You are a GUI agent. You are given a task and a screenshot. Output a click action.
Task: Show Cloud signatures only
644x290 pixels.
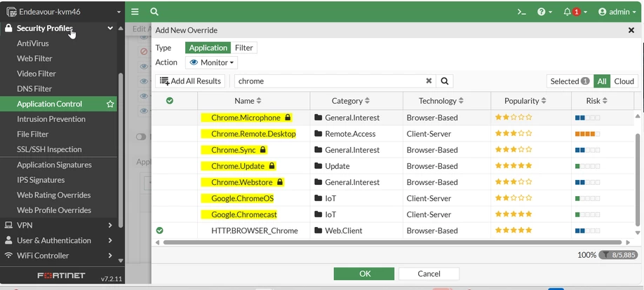click(624, 81)
